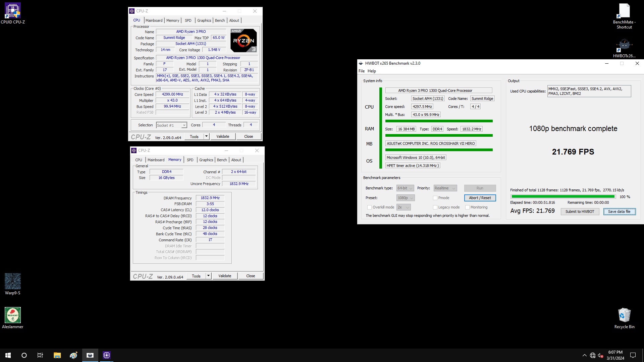
Task: Open the muted volume tray icon
Action: (x=601, y=355)
